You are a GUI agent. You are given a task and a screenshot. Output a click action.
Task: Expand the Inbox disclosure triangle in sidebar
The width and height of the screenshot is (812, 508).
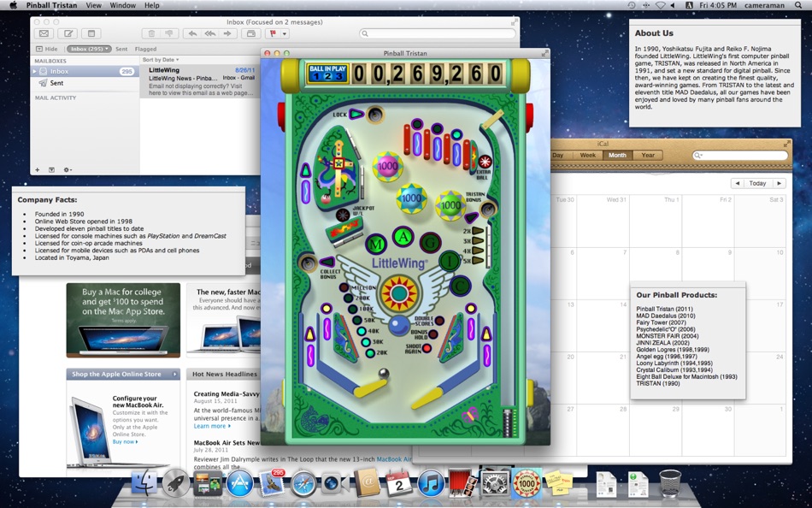(x=35, y=71)
